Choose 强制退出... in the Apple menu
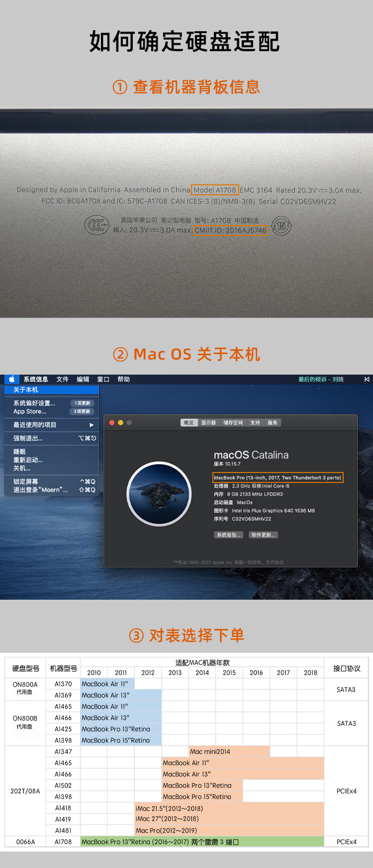Viewport: 373px width, 868px height. pyautogui.click(x=52, y=438)
